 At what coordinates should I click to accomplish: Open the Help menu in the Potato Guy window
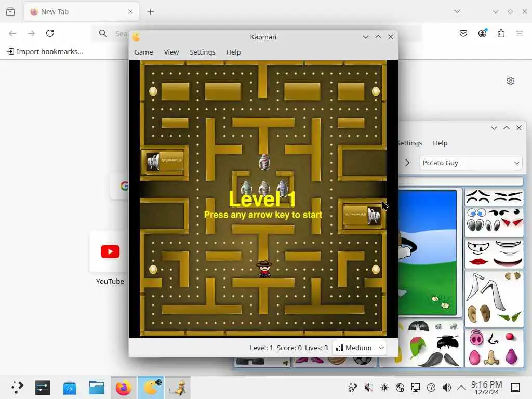[440, 143]
